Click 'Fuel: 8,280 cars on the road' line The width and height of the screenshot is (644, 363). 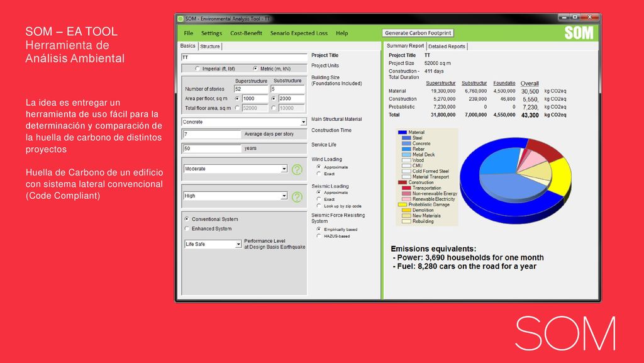click(x=467, y=266)
